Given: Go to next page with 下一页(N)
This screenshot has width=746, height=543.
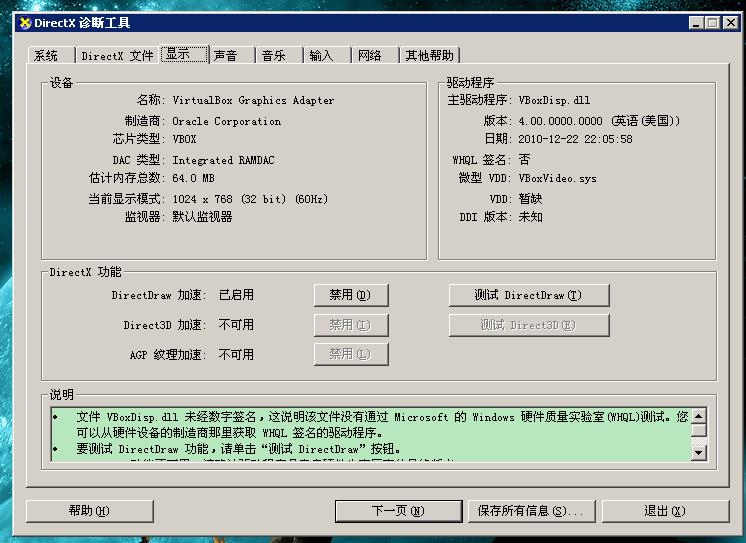Looking at the screenshot, I should [x=399, y=511].
